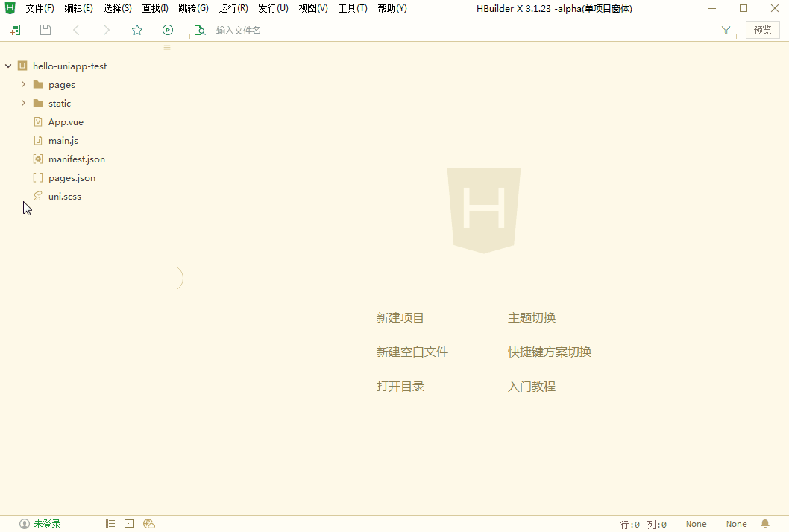The width and height of the screenshot is (789, 532).
Task: Collapse the hello-uniapp-test project tree
Action: (8, 66)
